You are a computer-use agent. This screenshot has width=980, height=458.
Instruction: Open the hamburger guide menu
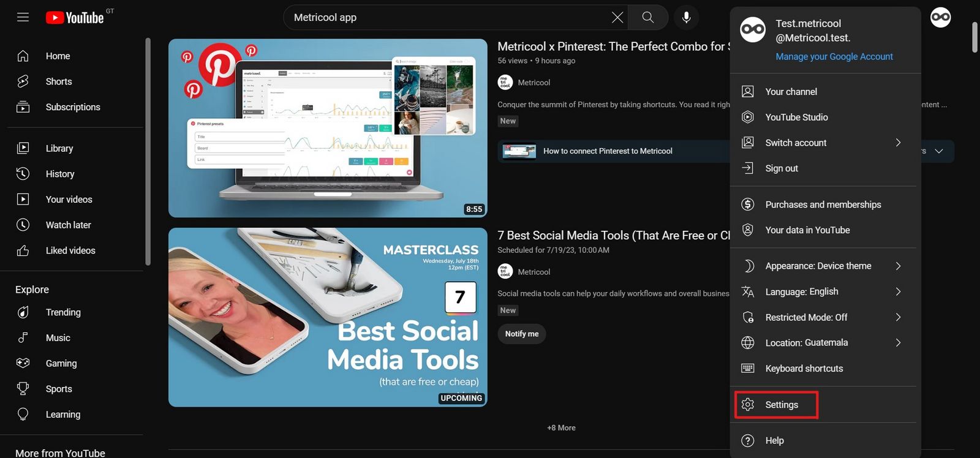(x=23, y=17)
